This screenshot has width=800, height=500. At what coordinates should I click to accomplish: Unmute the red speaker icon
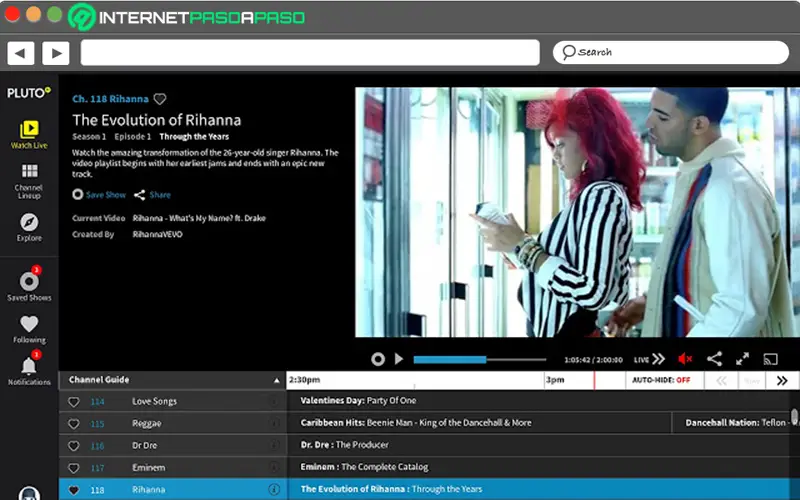click(685, 359)
